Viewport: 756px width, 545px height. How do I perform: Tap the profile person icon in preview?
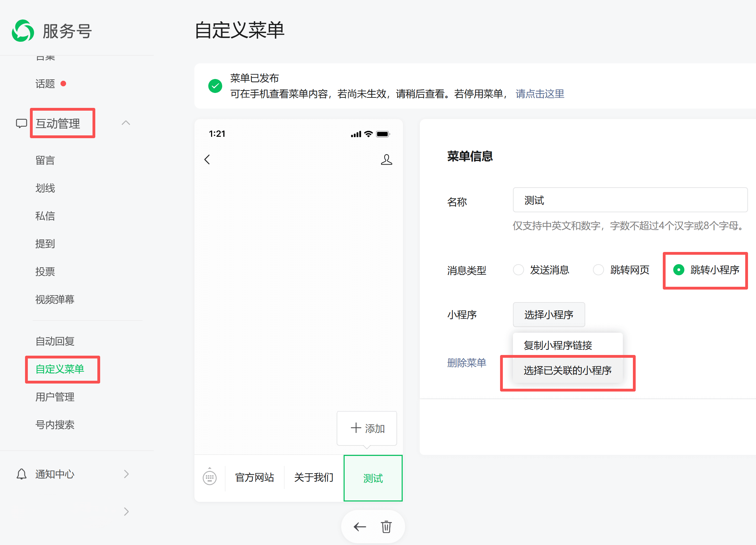click(386, 159)
